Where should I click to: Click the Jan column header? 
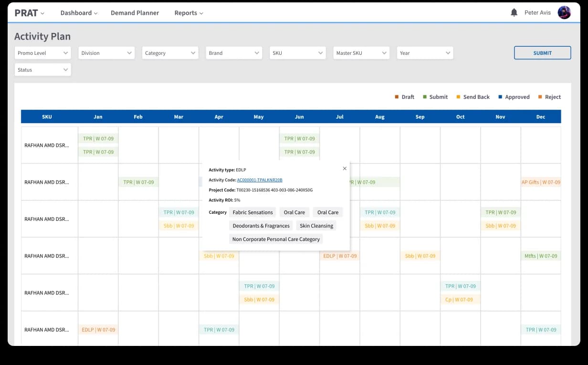coord(98,117)
